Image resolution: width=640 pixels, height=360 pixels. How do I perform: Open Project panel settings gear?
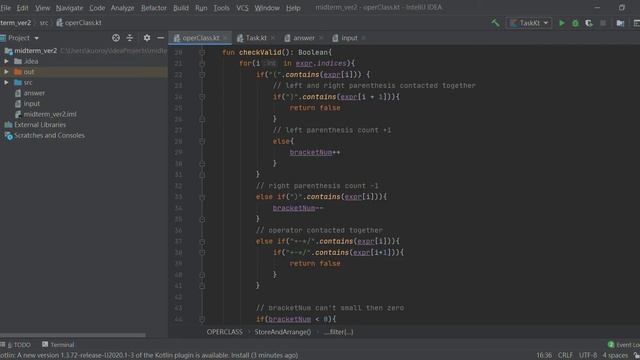click(x=147, y=38)
